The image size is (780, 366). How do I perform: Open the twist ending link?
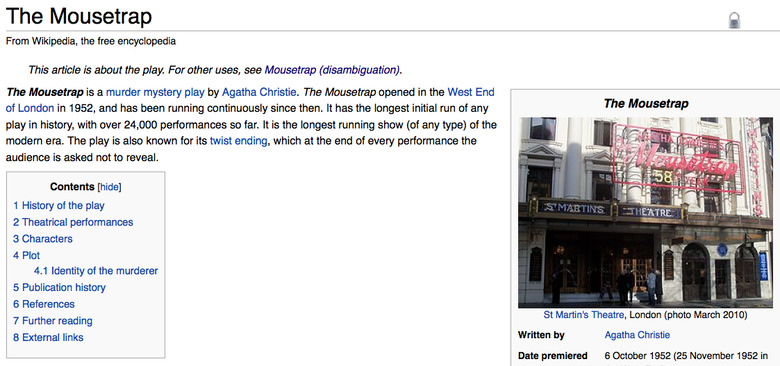coord(238,141)
